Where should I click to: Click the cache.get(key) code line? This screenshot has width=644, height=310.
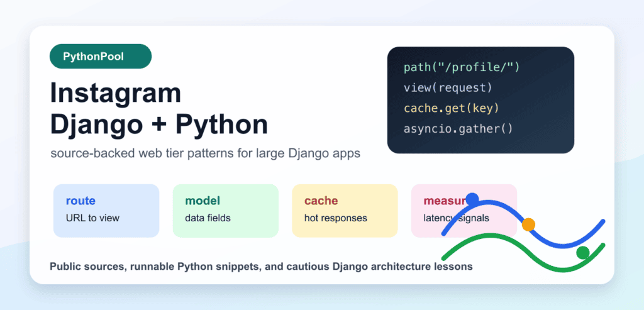tap(451, 108)
